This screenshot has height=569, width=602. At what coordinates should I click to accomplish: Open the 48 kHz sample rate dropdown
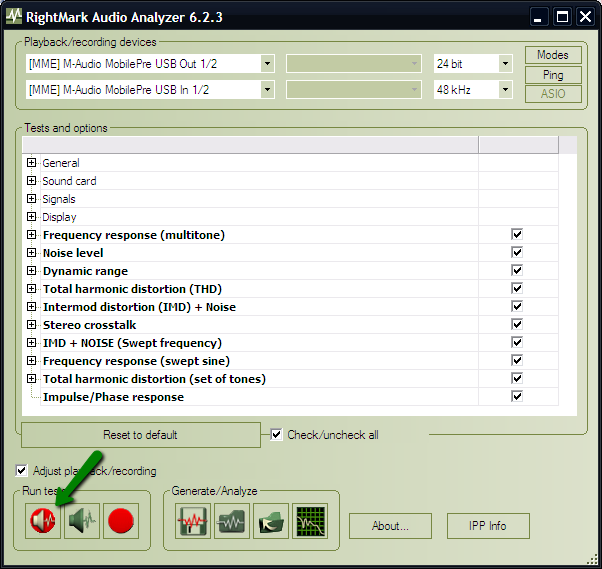click(505, 90)
